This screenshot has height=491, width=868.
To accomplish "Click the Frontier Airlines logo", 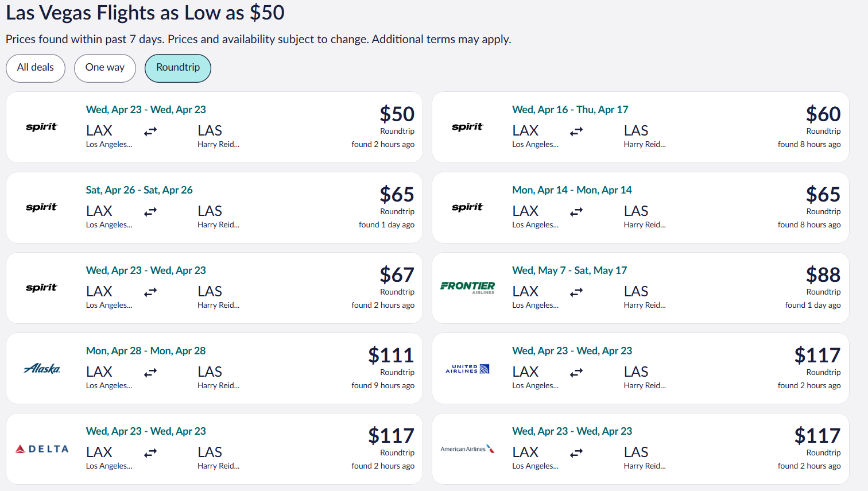I will click(467, 287).
